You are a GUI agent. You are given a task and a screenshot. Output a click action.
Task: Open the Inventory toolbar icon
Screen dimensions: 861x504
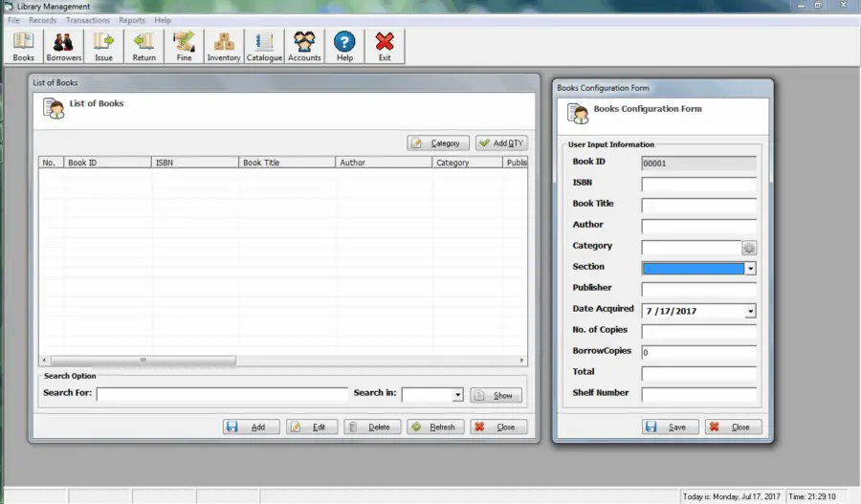tap(224, 46)
